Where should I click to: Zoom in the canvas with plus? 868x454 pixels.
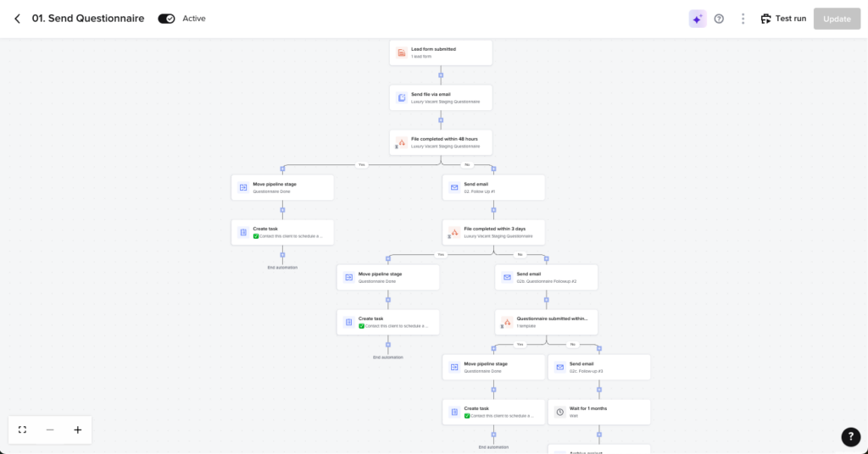(77, 429)
